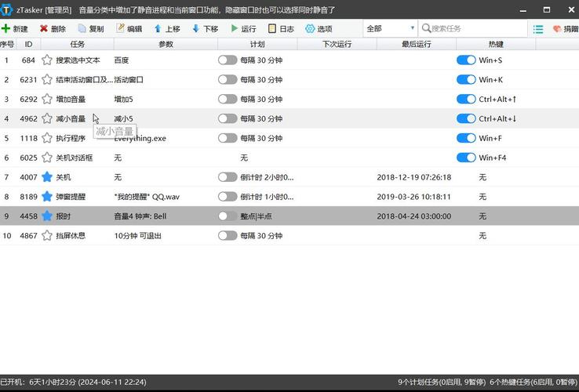Click the zTasker app logo icon
Screen dimensions: 579x392
point(6,9)
